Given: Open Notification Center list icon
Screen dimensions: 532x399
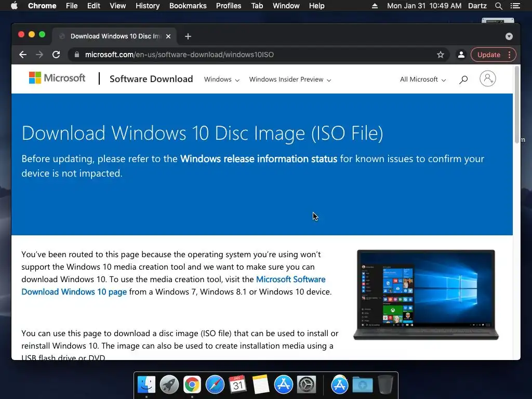Looking at the screenshot, I should (515, 6).
